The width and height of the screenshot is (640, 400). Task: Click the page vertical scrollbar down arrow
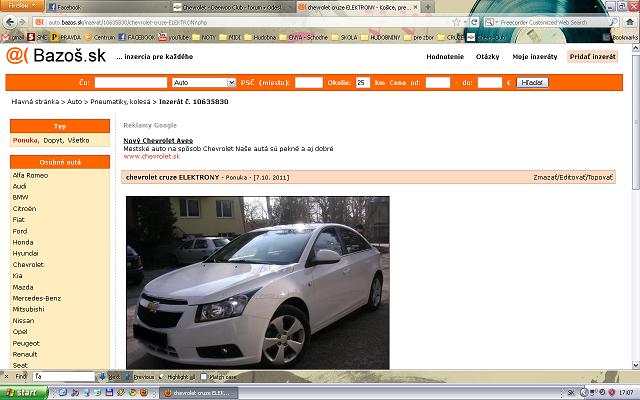[636, 365]
